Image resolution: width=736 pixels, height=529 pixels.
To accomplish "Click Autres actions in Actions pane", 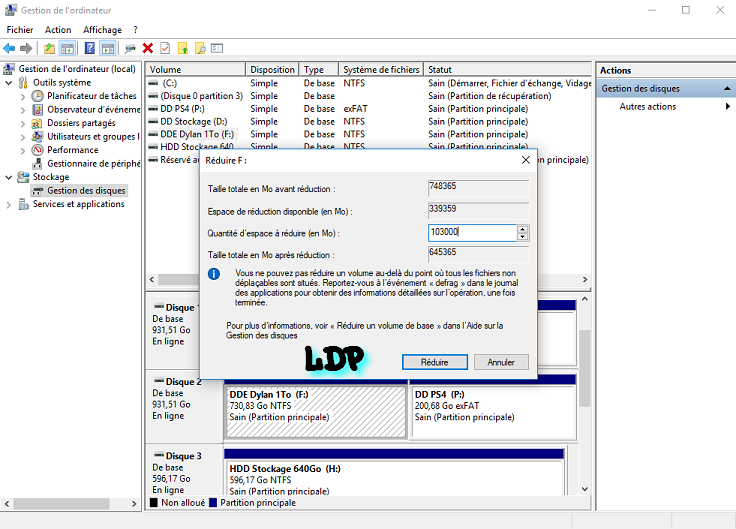I will tap(648, 107).
